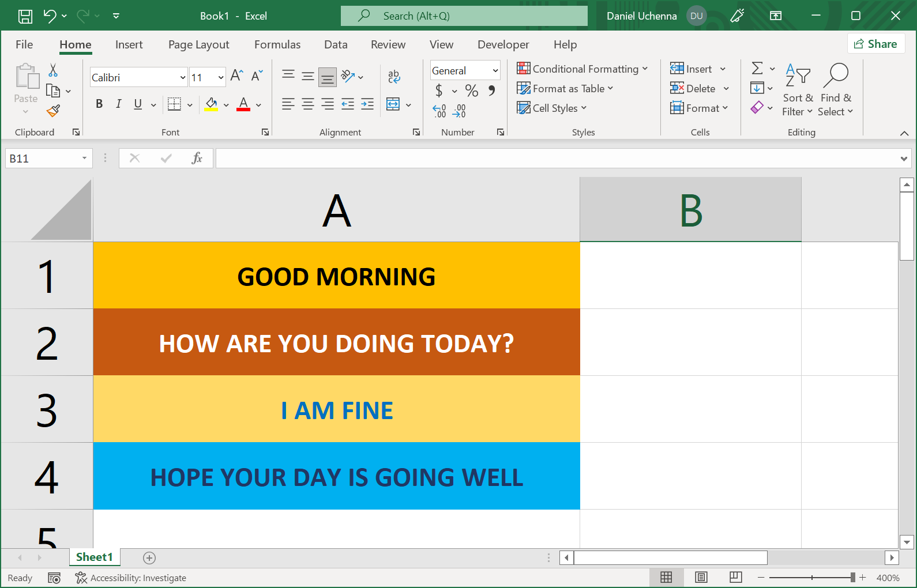Click the zoom slider in status bar
Image resolution: width=917 pixels, height=588 pixels.
point(852,578)
